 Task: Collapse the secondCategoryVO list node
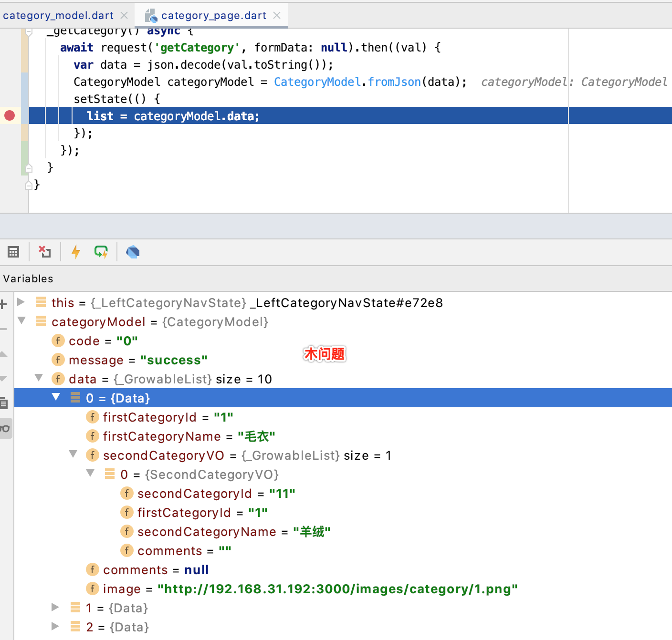73,454
